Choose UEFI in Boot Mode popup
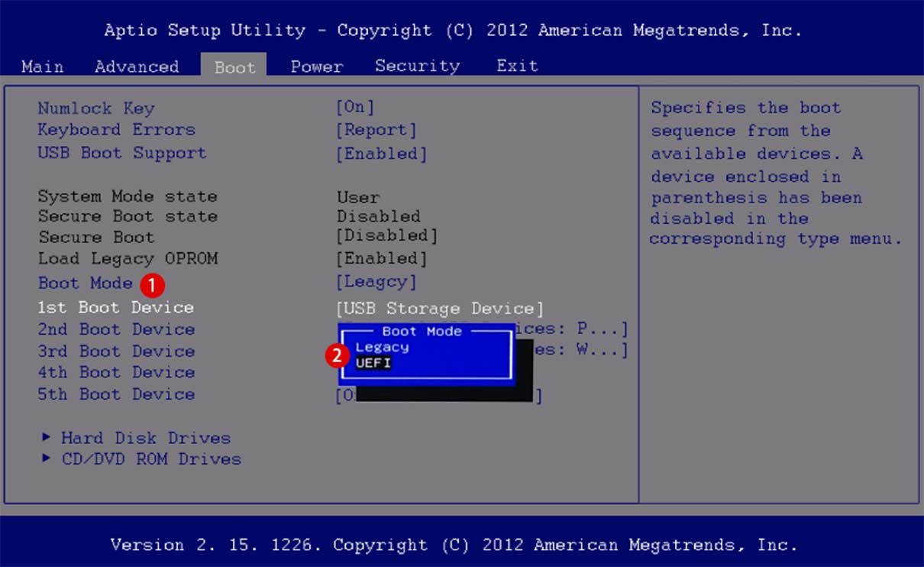 tap(373, 363)
